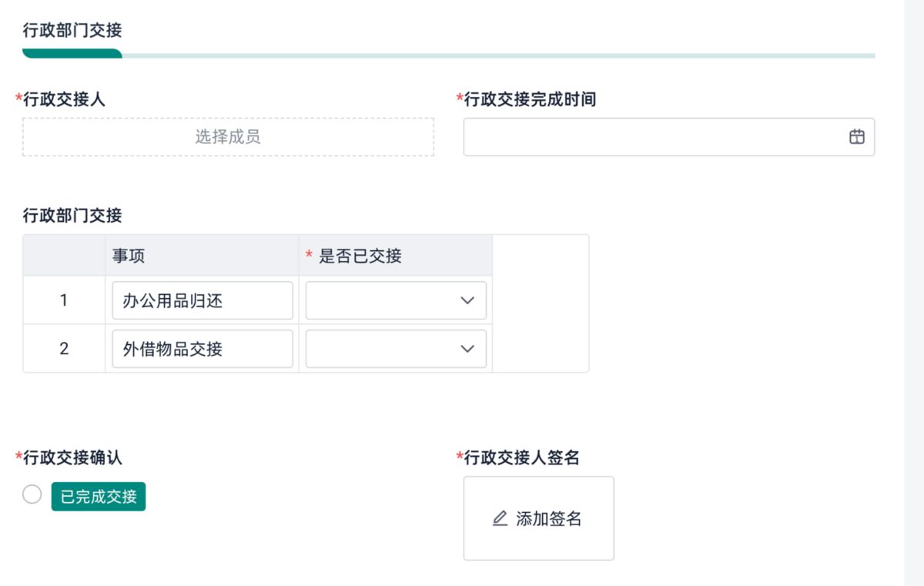Open 选择成员 picker for 行政交接人
Image resolution: width=924 pixels, height=586 pixels.
click(x=228, y=137)
